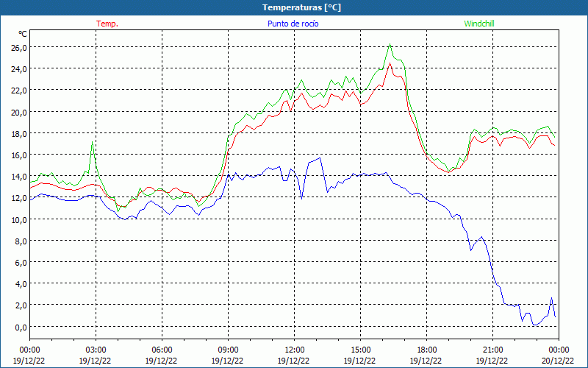The height and width of the screenshot is (368, 588).
Task: Select the blue Punto de rocío legend label
Action: click(293, 24)
